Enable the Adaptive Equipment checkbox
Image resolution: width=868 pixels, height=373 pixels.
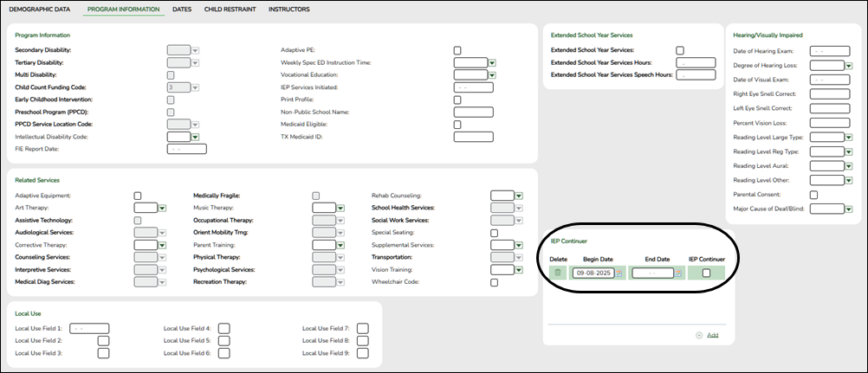coord(138,196)
